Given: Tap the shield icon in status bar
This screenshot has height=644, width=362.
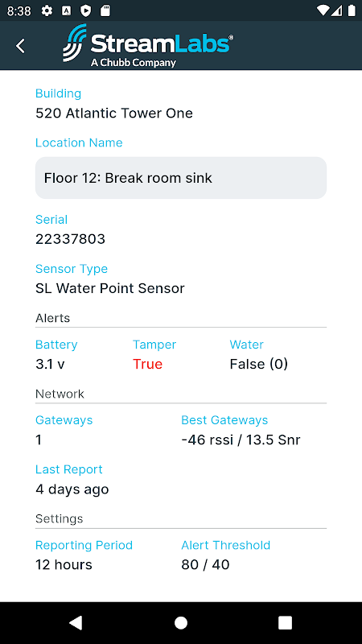Looking at the screenshot, I should pyautogui.click(x=85, y=10).
